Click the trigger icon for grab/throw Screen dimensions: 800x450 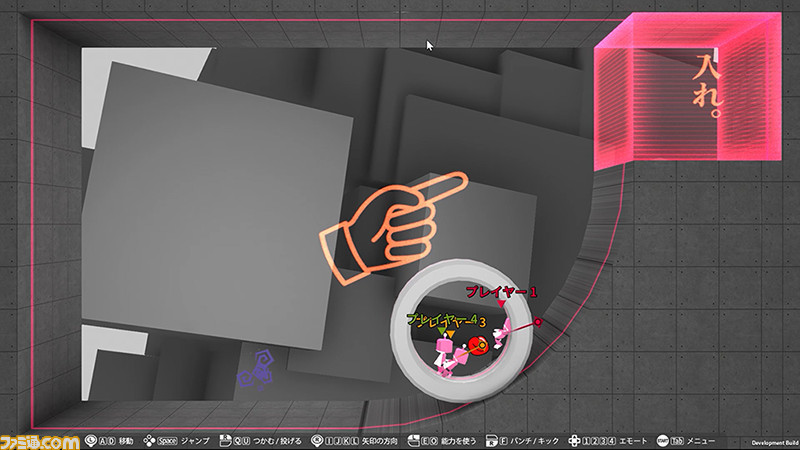225,441
